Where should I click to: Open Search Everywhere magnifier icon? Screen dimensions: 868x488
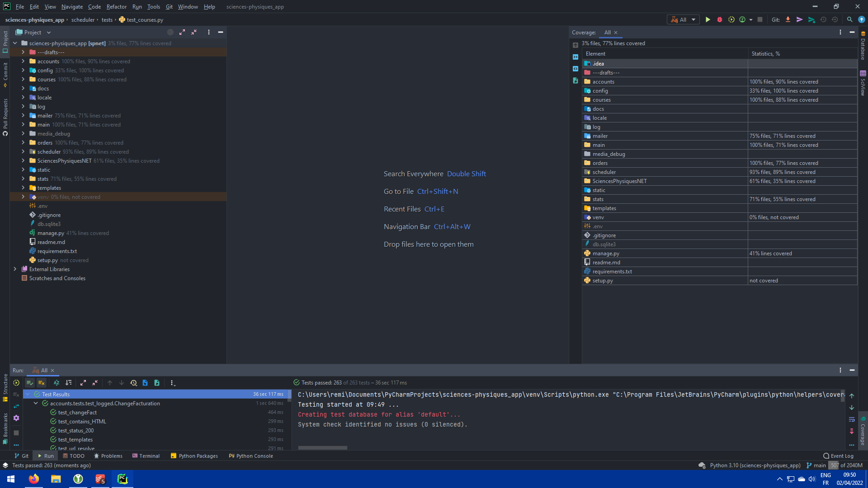[x=849, y=19]
